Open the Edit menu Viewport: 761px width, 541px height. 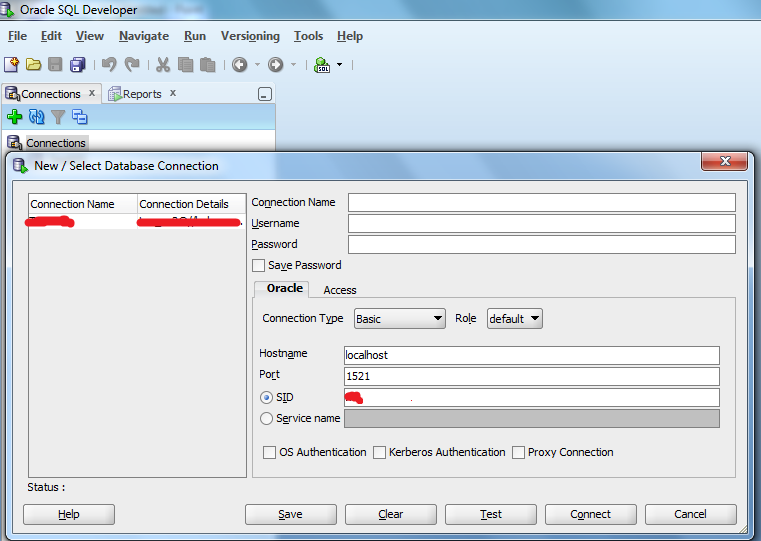[x=51, y=36]
